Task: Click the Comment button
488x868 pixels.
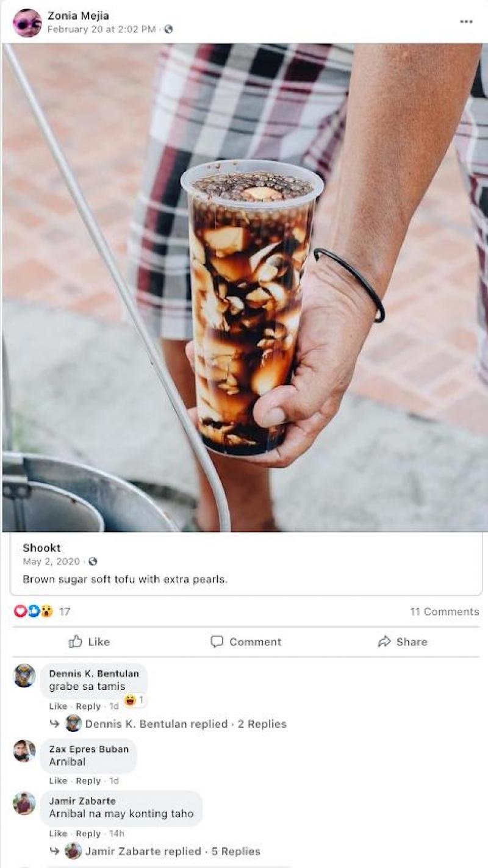Action: pos(246,642)
